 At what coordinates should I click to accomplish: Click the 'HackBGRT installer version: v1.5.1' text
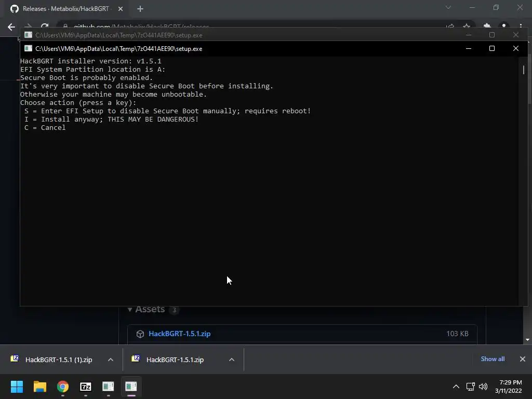pyautogui.click(x=90, y=61)
